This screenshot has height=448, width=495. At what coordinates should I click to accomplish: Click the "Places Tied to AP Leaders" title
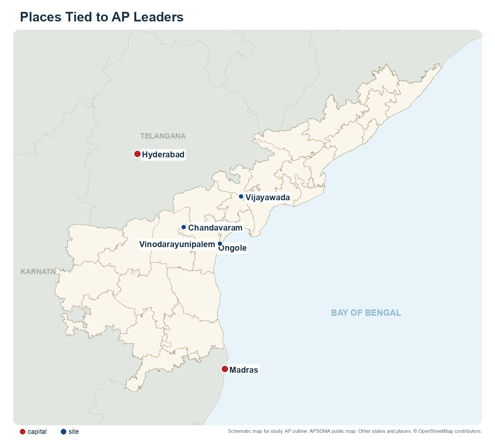pyautogui.click(x=102, y=17)
